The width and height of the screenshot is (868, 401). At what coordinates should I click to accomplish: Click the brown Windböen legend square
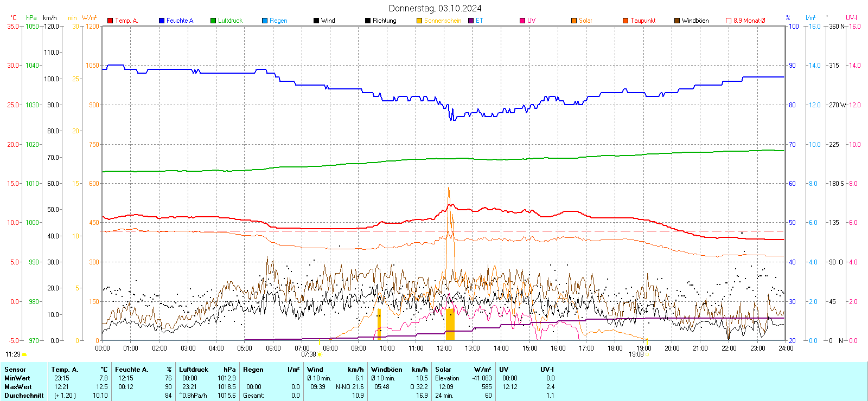pyautogui.click(x=677, y=21)
